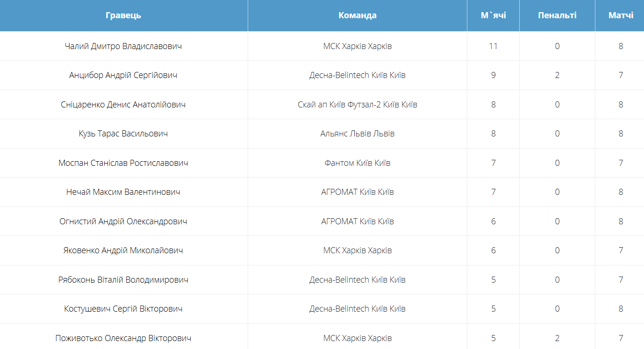Click Огнистий Андрій Олександрович name
This screenshot has width=644, height=349.
123,221
